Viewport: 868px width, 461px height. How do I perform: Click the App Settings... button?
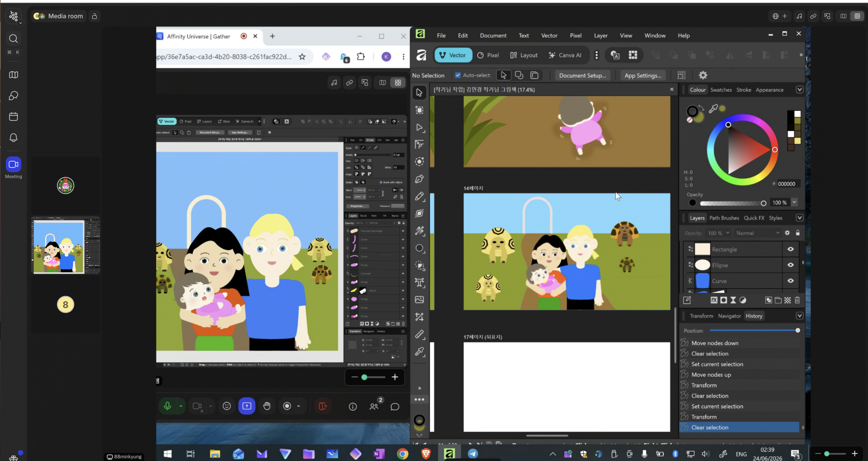[643, 76]
